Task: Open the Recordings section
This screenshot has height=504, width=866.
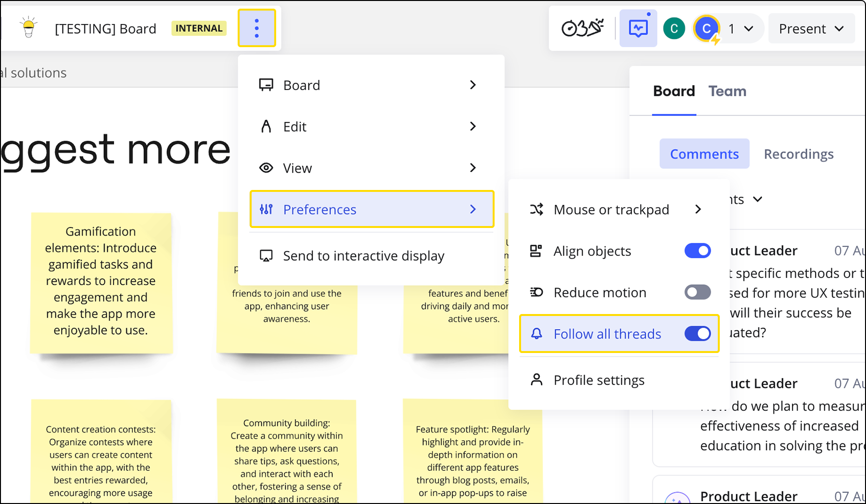Action: [x=798, y=154]
